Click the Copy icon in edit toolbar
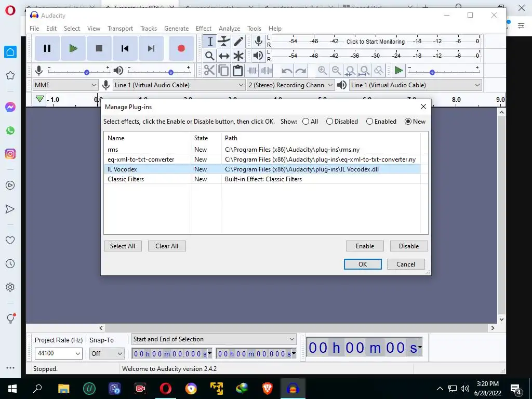Screen dimensions: 532x399 pyautogui.click(x=223, y=71)
